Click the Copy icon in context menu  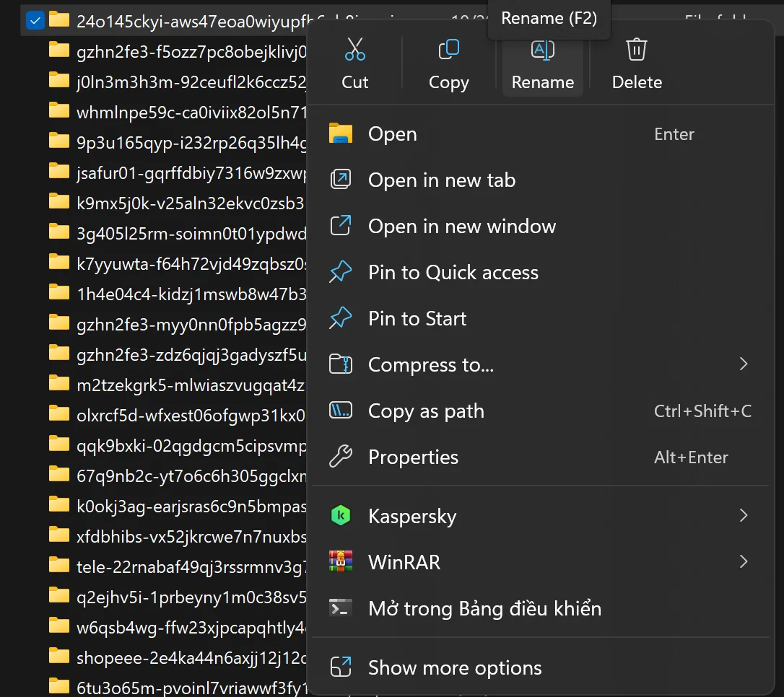[x=448, y=50]
